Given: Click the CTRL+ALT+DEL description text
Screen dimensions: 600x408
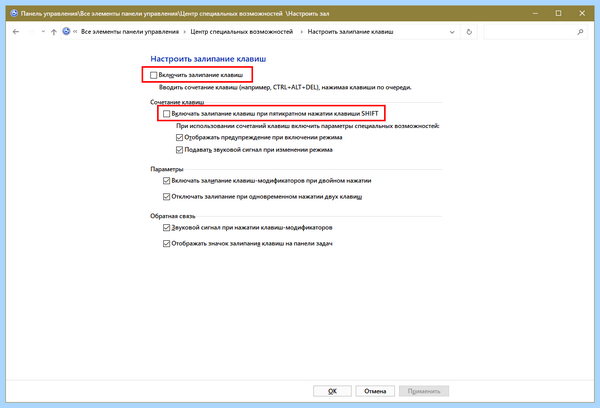Looking at the screenshot, I should pos(285,87).
